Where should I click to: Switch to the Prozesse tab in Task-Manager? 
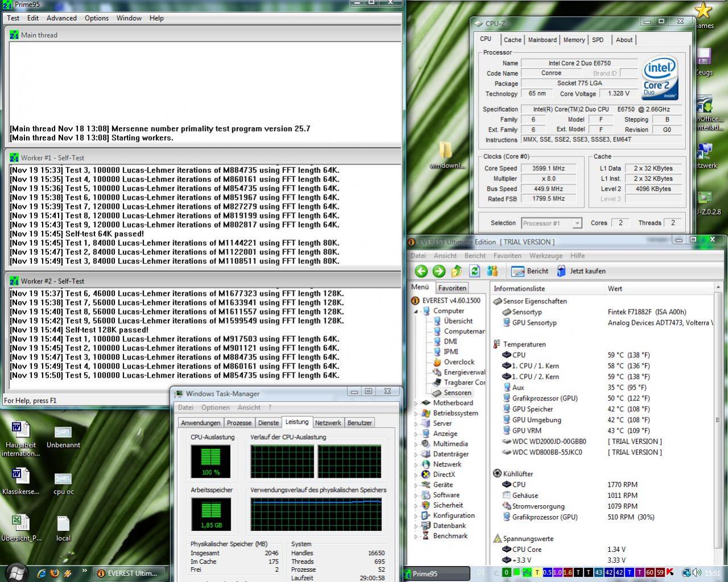239,423
